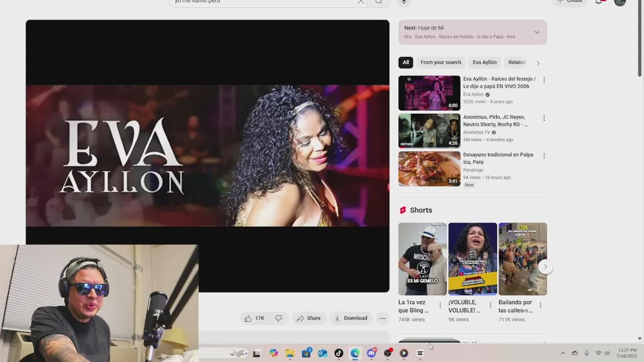The width and height of the screenshot is (644, 362).
Task: Open the Eva Ayllón - Raíces del festejo title
Action: [x=499, y=82]
